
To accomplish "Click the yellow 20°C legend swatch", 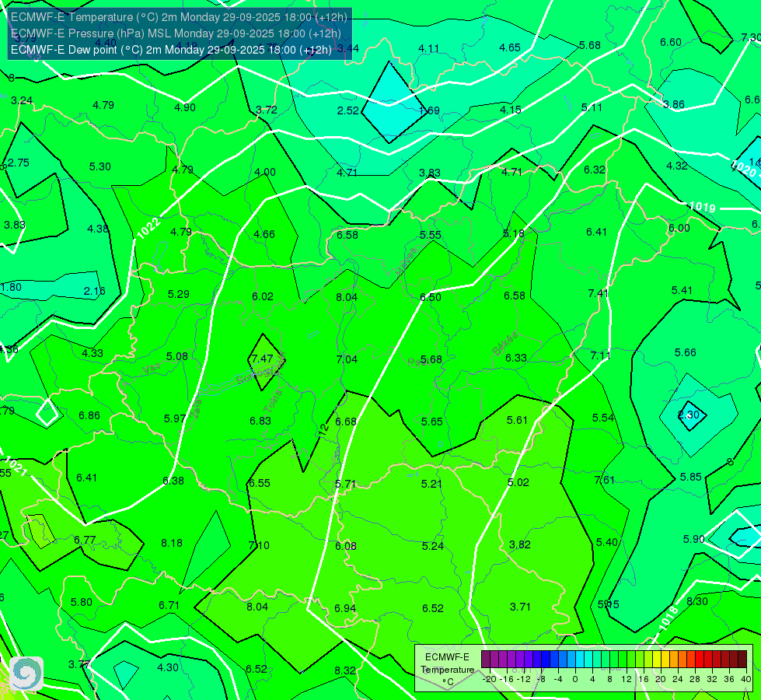I will pyautogui.click(x=657, y=660).
